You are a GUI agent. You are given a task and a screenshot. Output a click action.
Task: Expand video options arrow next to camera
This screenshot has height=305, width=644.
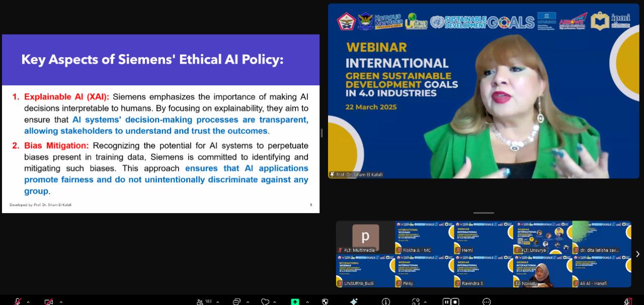61,302
